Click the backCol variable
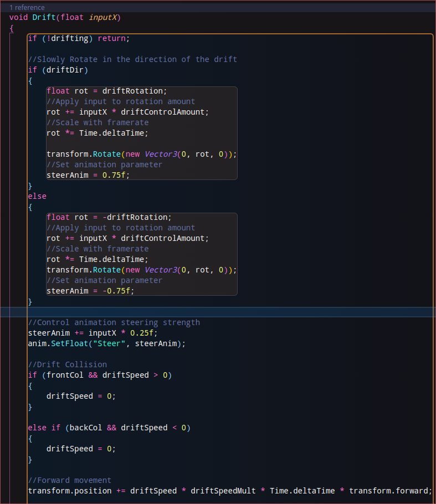The image size is (436, 504). coord(86,428)
